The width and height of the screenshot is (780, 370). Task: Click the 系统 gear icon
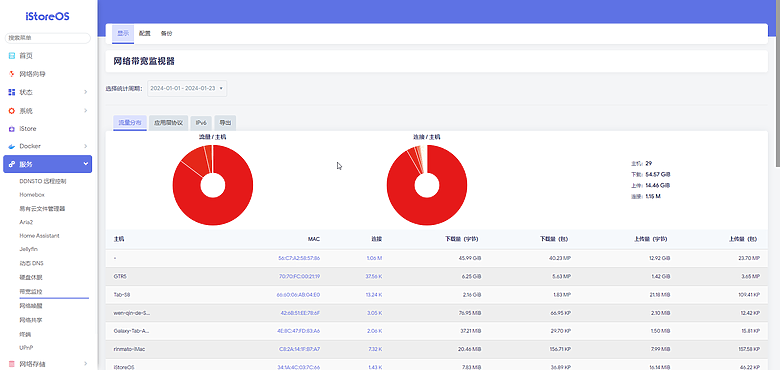click(12, 110)
